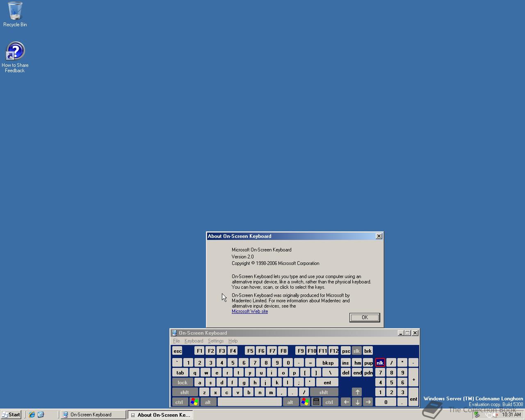The width and height of the screenshot is (525, 420).
Task: Open the Help menu
Action: click(233, 341)
